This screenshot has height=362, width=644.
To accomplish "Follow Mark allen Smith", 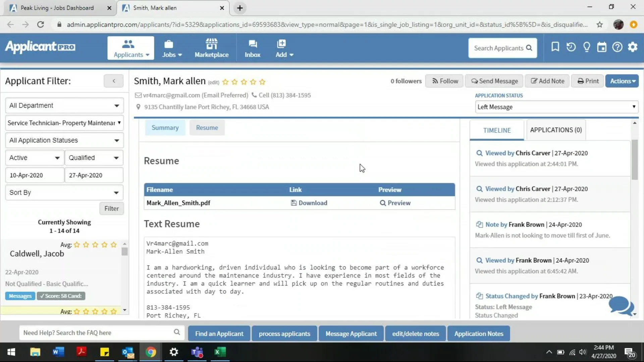I will click(x=444, y=81).
